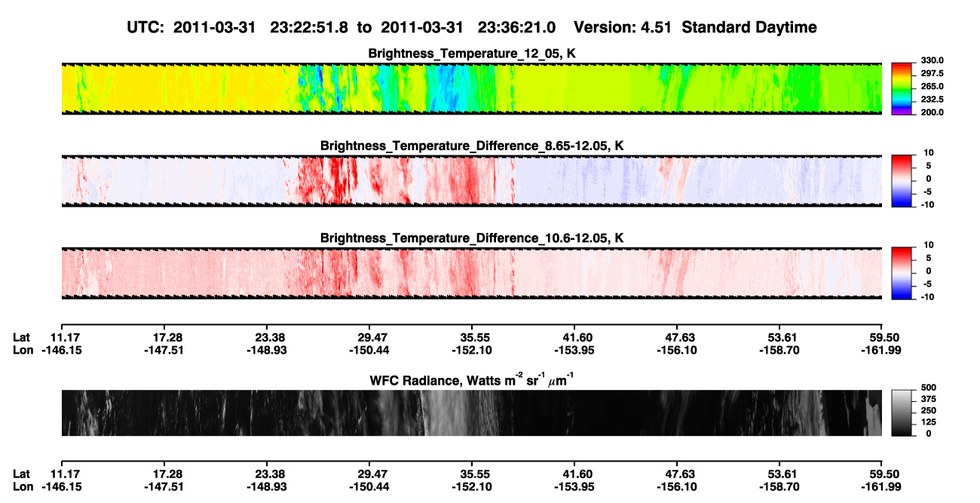Click the WFC Radiance plot title

point(472,380)
